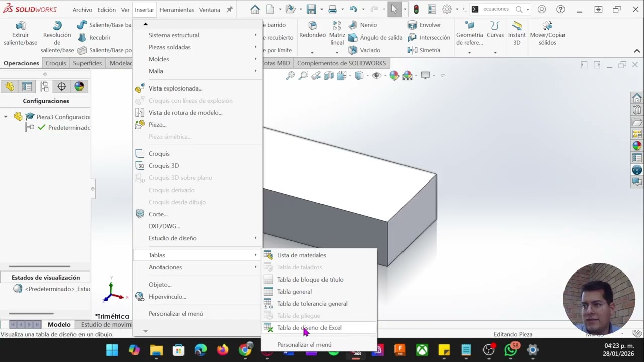Select Mover/Copiar sólidos tool
The height and width of the screenshot is (362, 644).
[547, 34]
